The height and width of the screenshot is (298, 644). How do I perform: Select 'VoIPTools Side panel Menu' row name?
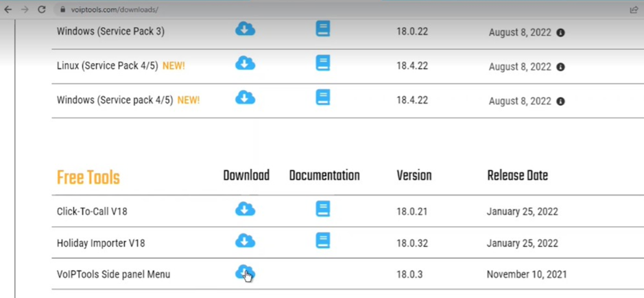click(x=113, y=274)
